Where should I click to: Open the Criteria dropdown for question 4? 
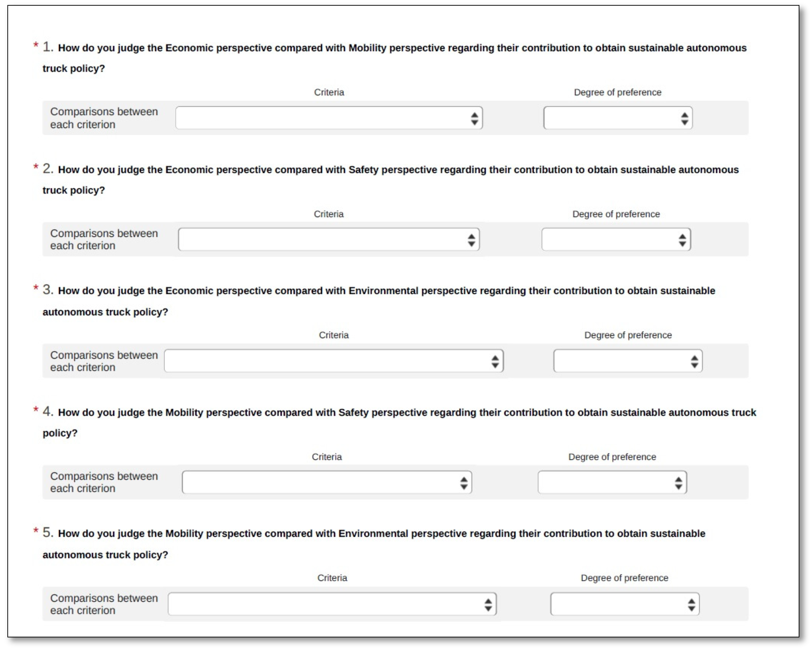(x=327, y=482)
